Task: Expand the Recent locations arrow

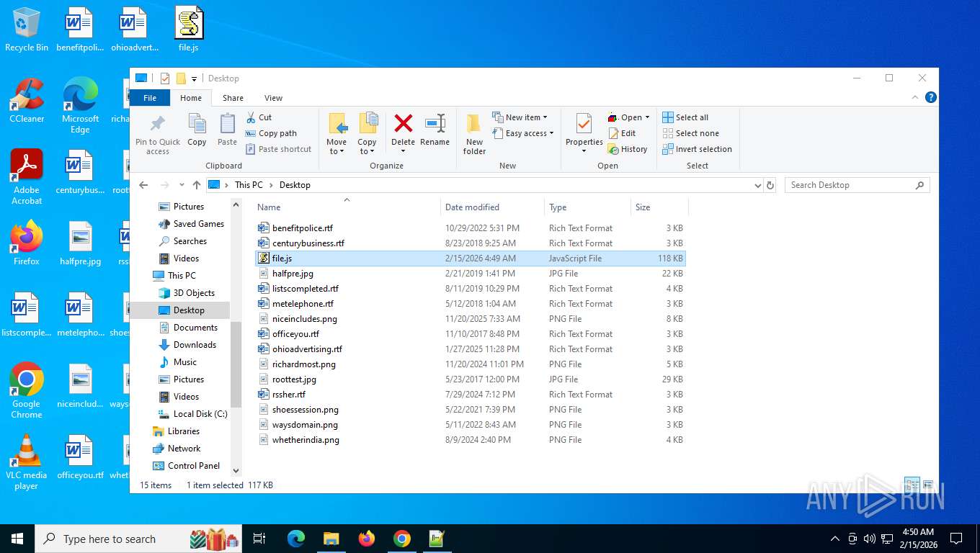Action: pos(181,185)
